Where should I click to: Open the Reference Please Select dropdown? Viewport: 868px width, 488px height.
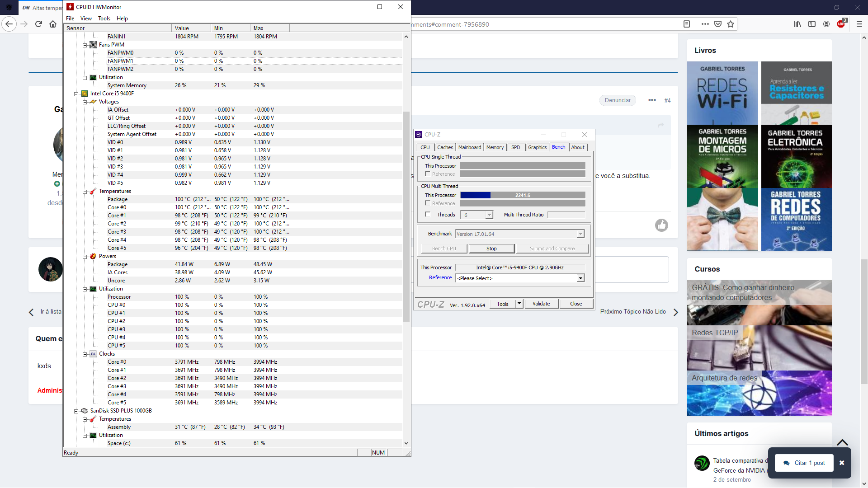(x=580, y=278)
